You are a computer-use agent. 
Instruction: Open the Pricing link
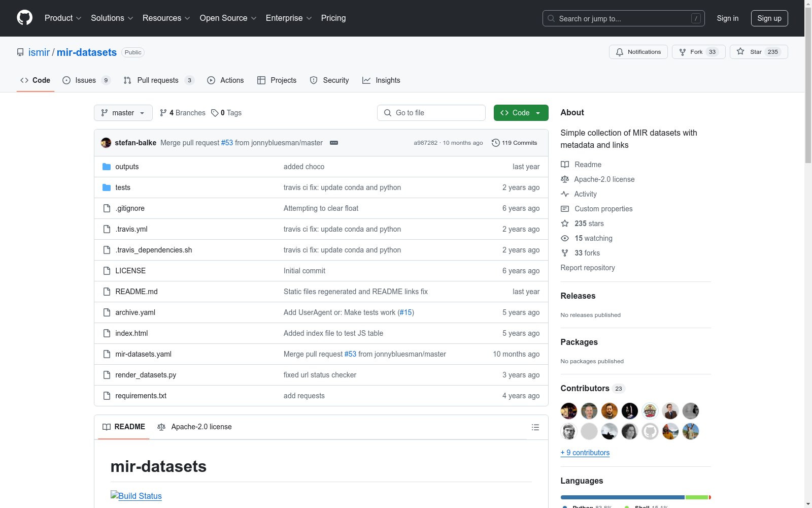[x=333, y=18]
